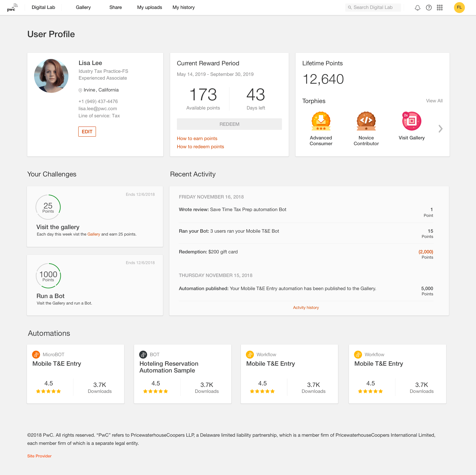Viewport: 476px width, 475px height.
Task: Click the orange MicroBOT type icon
Action: click(36, 355)
